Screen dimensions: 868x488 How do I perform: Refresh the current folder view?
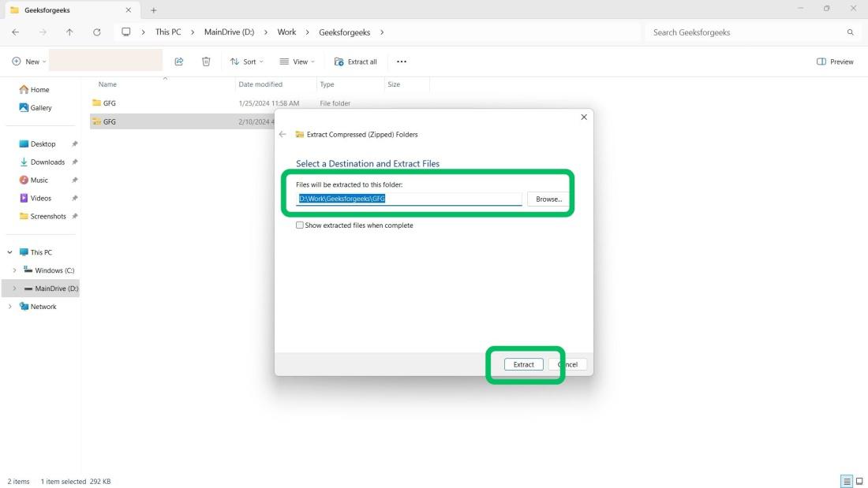click(x=97, y=32)
